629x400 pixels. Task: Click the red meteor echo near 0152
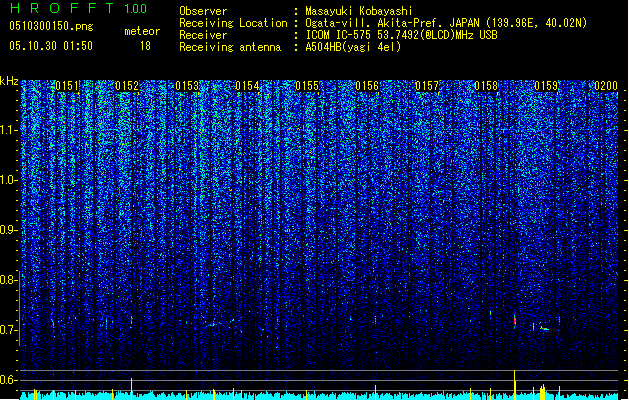131,320
